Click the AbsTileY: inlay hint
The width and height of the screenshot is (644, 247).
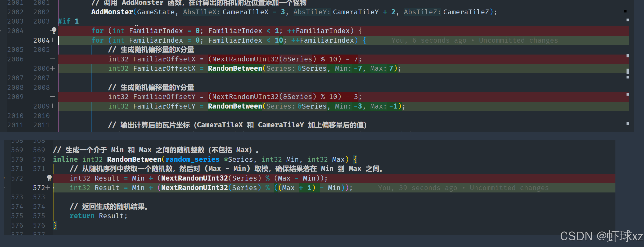point(312,12)
